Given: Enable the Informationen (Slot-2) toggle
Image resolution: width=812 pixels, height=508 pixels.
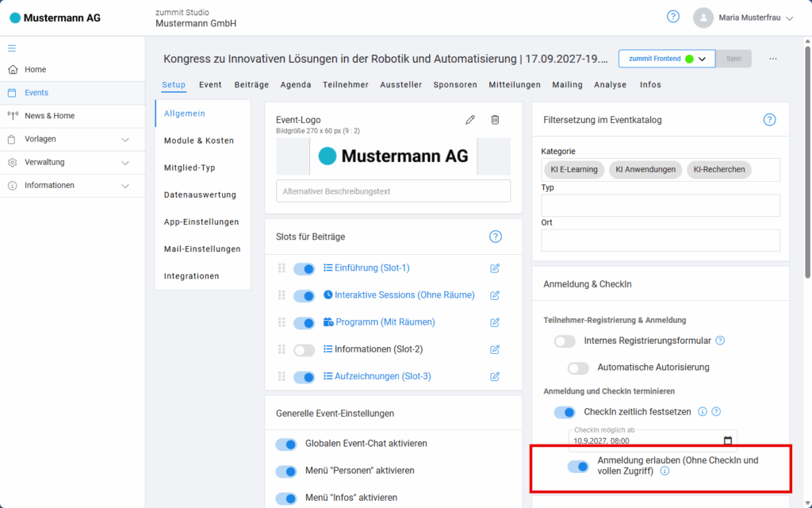Looking at the screenshot, I should click(x=304, y=349).
